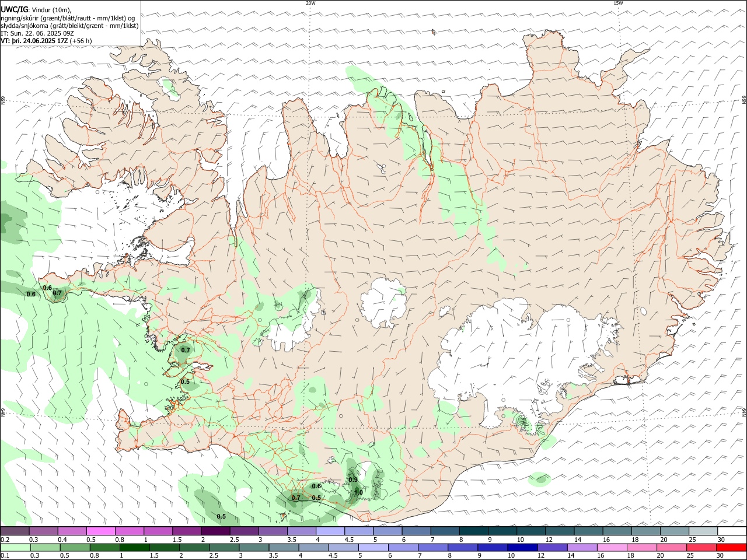
Task: Click the '64N' latitude label on right edge
Action: (x=744, y=412)
